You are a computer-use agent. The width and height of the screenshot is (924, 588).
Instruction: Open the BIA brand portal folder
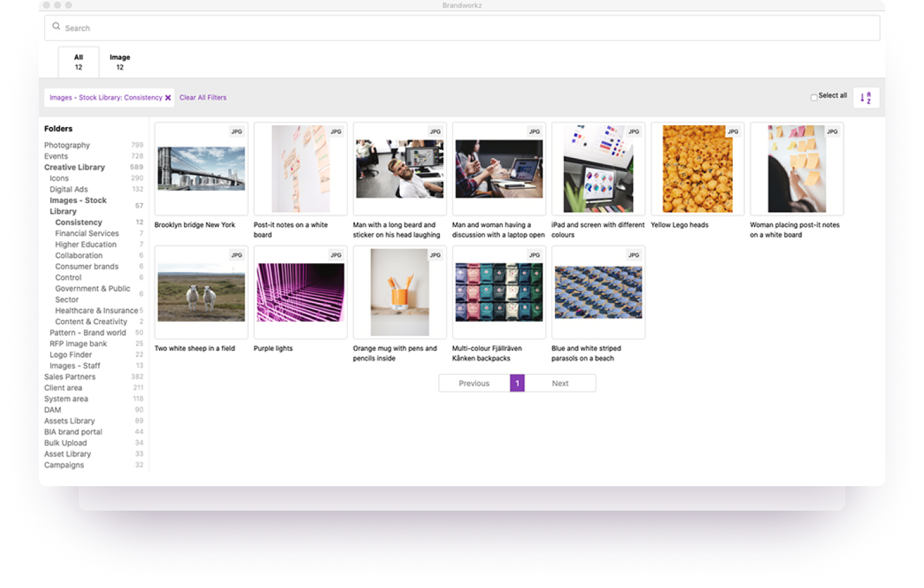click(x=73, y=432)
